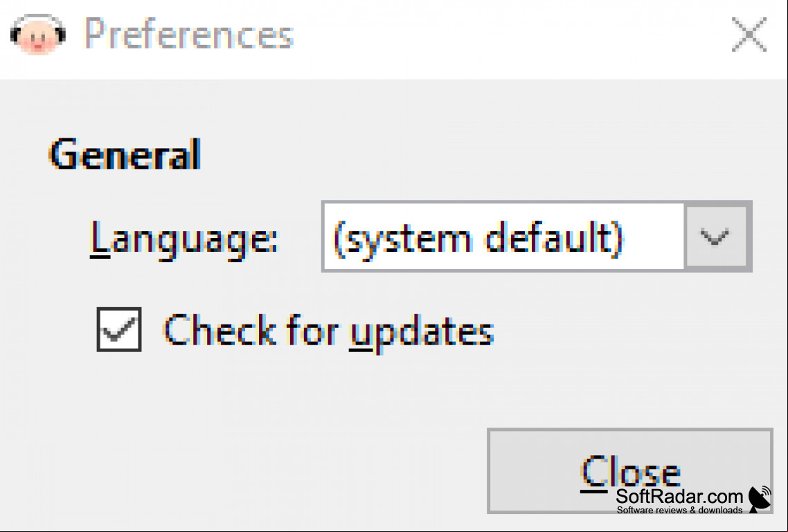Image resolution: width=788 pixels, height=532 pixels.
Task: Click the Language label
Action: 183,240
